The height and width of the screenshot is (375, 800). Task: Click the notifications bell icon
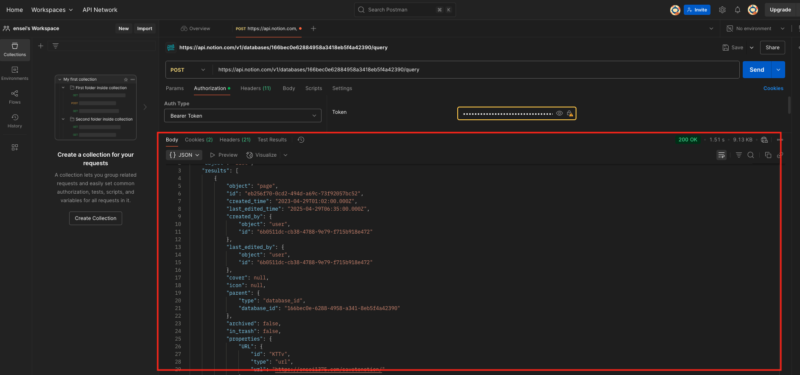click(x=737, y=10)
